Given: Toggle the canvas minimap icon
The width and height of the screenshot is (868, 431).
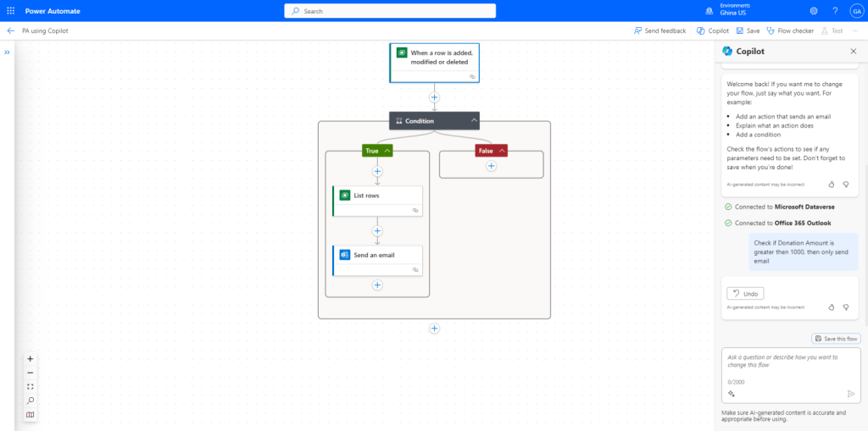Looking at the screenshot, I should 31,415.
